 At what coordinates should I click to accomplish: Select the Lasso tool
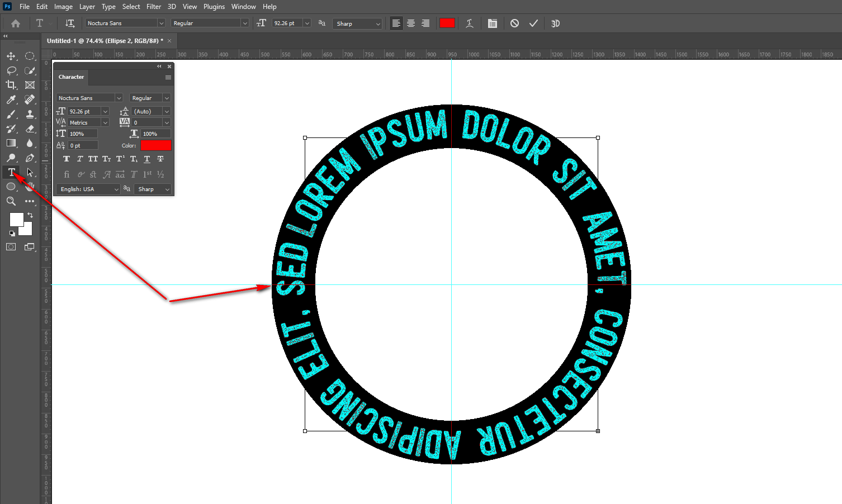[x=11, y=70]
